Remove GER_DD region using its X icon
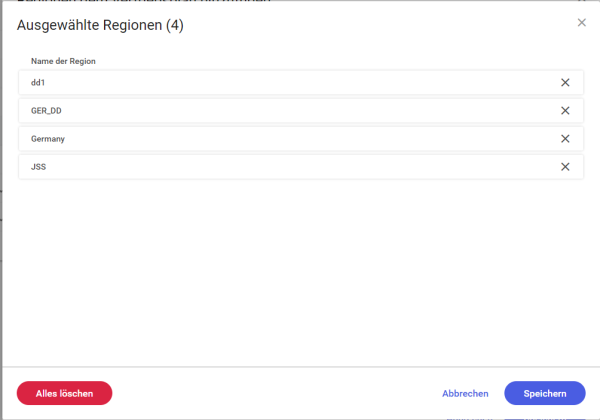This screenshot has width=600, height=420. tap(565, 111)
